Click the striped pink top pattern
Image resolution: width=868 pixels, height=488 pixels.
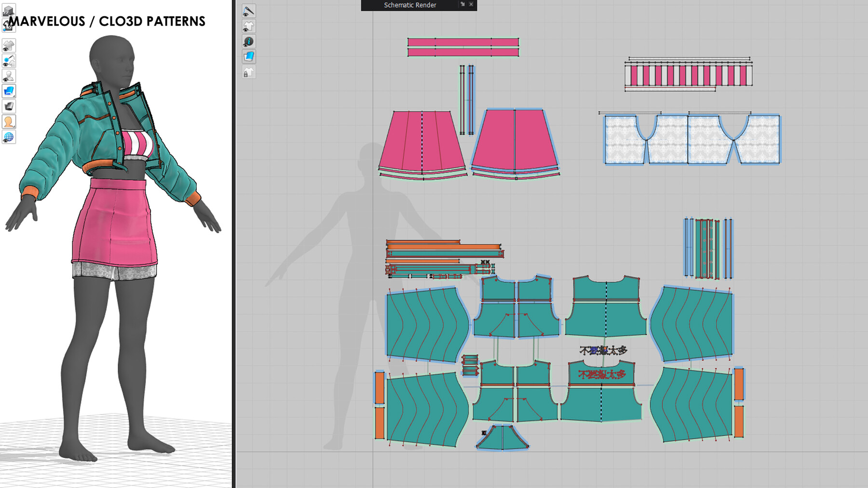pos(688,76)
